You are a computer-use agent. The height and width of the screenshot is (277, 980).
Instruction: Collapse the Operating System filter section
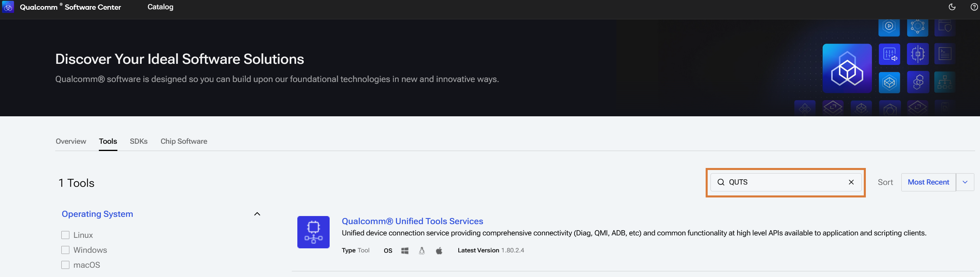tap(257, 214)
